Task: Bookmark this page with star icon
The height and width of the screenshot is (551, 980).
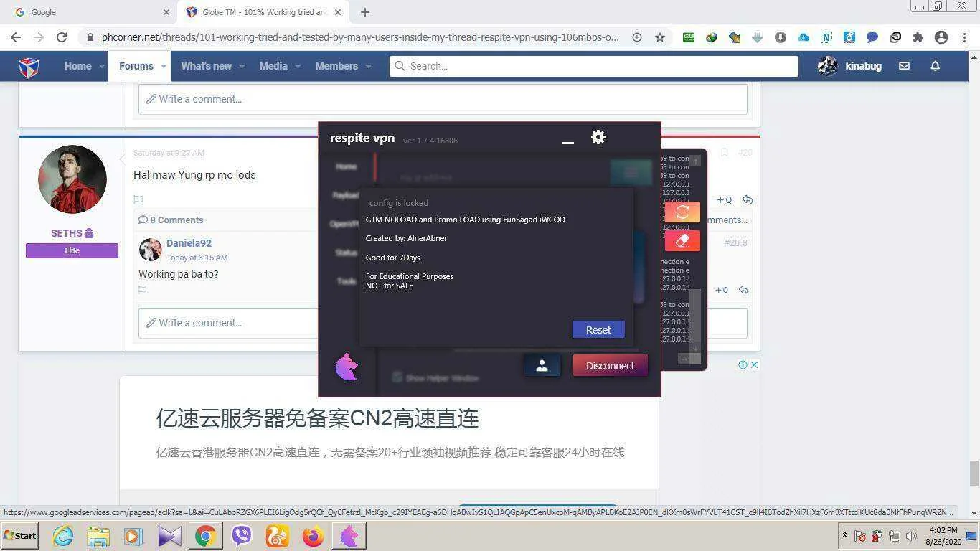Action: 660,37
